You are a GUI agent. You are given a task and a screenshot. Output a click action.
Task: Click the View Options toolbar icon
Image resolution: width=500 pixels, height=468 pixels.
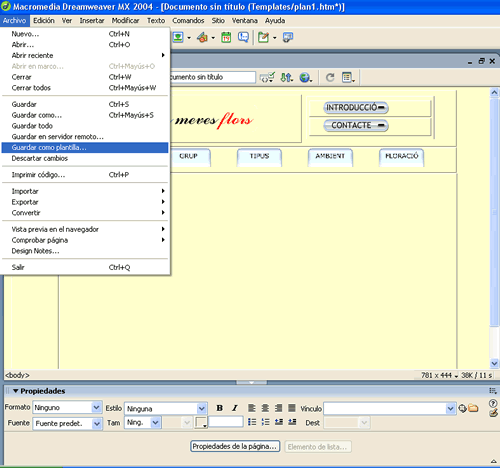(x=348, y=78)
